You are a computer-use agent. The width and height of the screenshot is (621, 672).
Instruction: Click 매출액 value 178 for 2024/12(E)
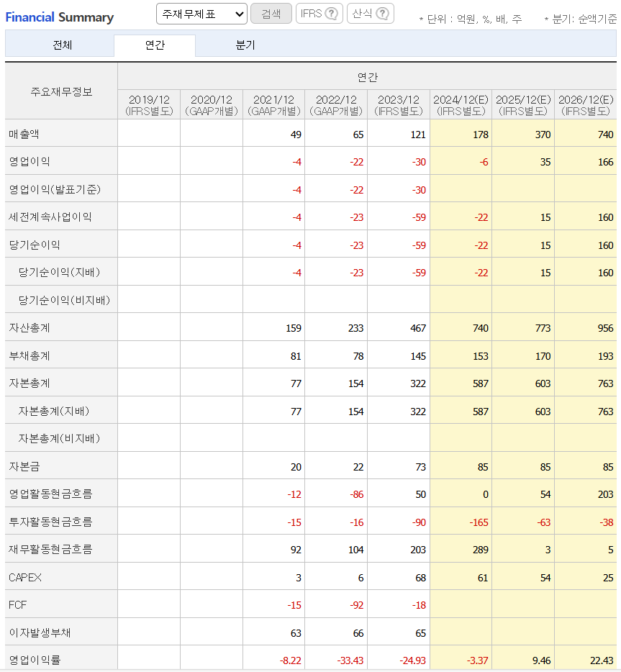point(481,135)
